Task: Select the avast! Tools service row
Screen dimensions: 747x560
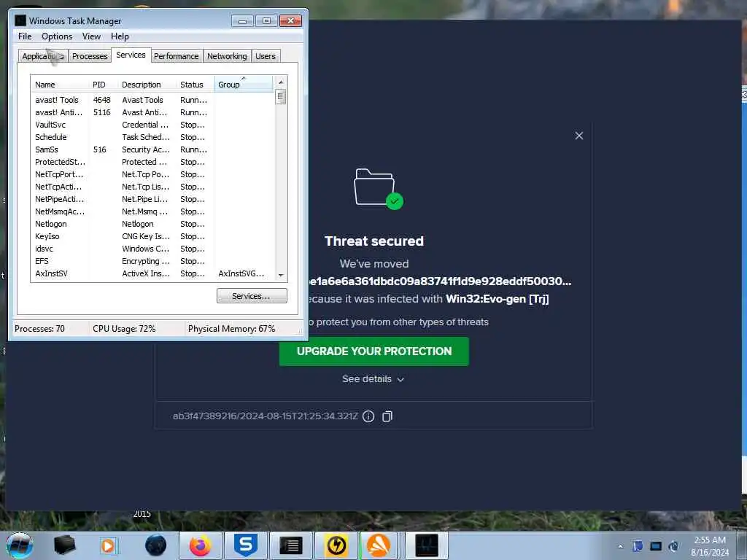Action: (x=152, y=100)
